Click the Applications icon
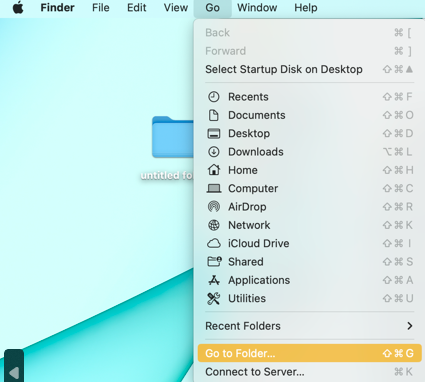 [x=214, y=280]
